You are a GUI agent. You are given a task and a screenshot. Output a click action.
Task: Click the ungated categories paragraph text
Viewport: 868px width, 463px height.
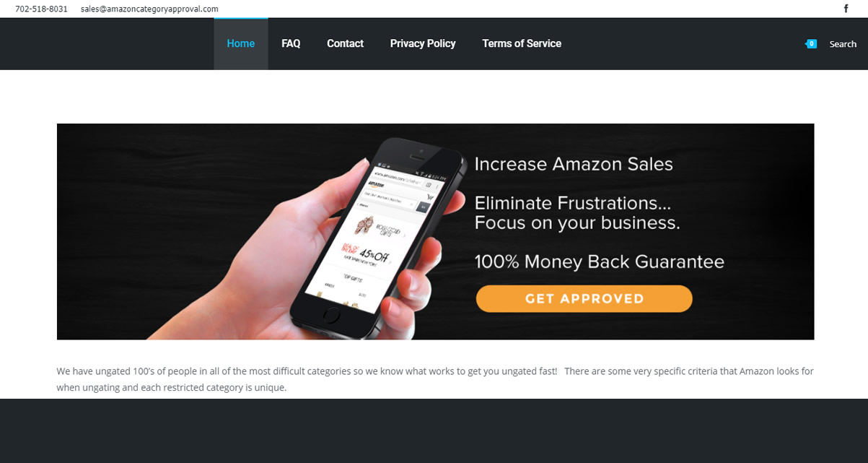(x=435, y=379)
